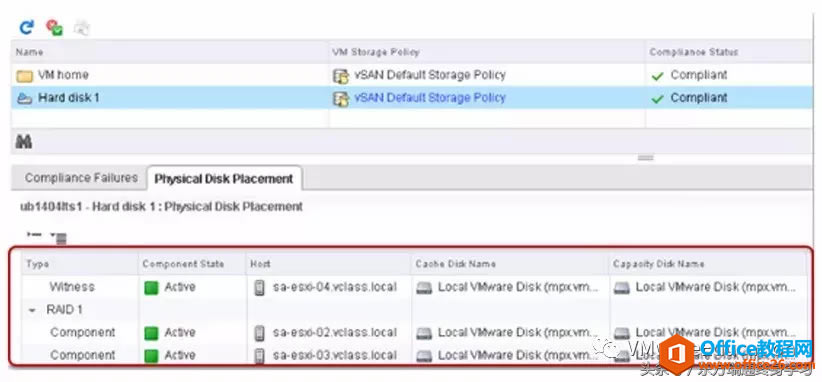This screenshot has width=822, height=382.
Task: Click host icon for sa-esxi-04.vclass.local
Action: (x=259, y=287)
